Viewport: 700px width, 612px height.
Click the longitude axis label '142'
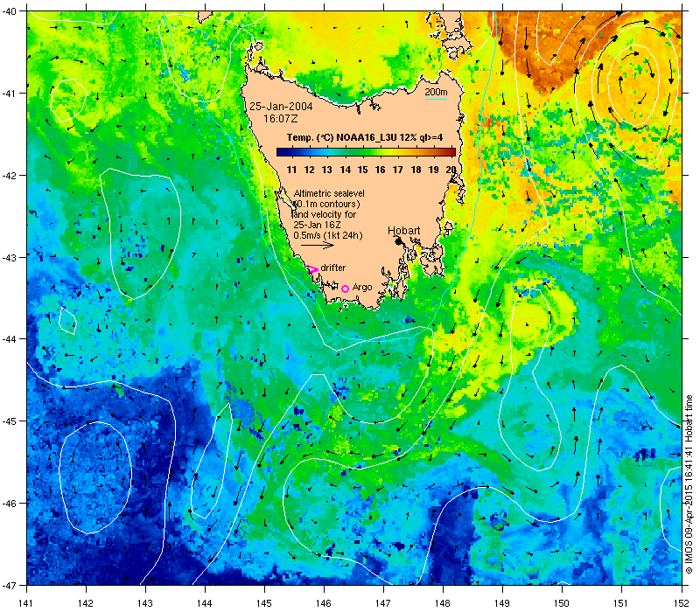pos(86,603)
